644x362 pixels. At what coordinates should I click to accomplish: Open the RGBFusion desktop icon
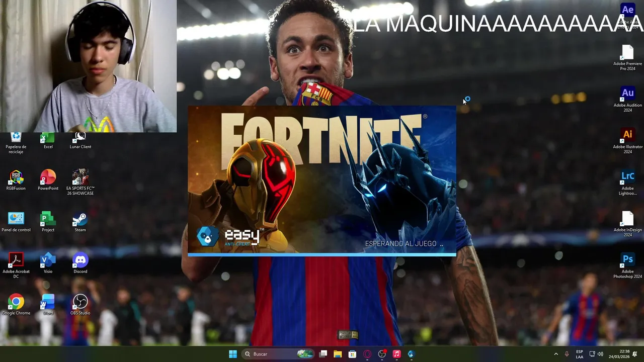point(16,180)
